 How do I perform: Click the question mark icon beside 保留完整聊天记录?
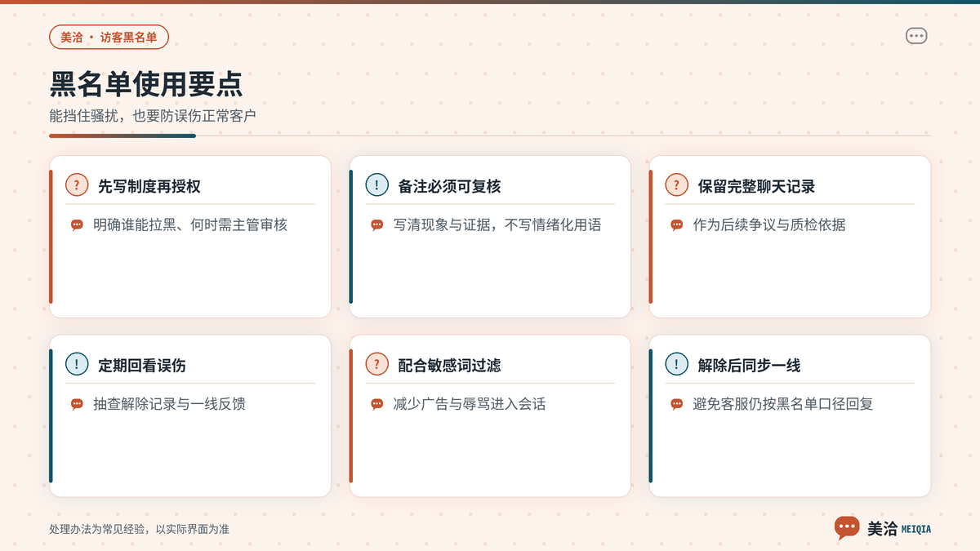(676, 185)
